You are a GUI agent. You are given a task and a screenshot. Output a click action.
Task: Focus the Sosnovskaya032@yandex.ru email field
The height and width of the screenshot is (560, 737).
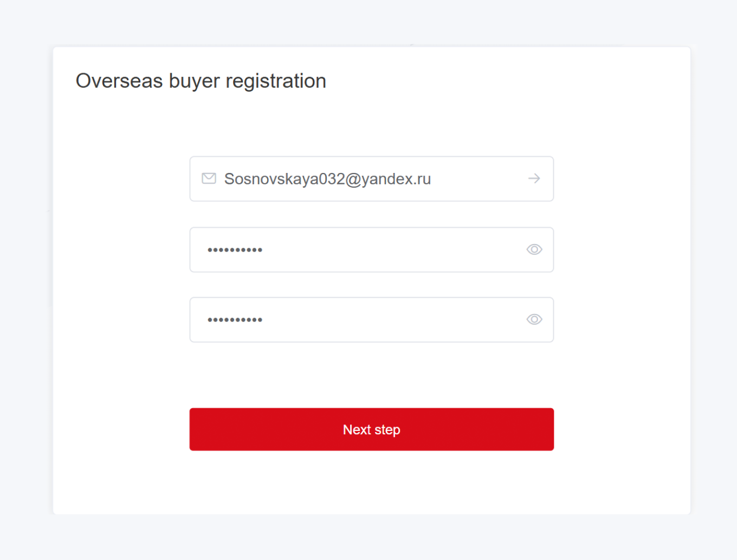click(x=327, y=179)
